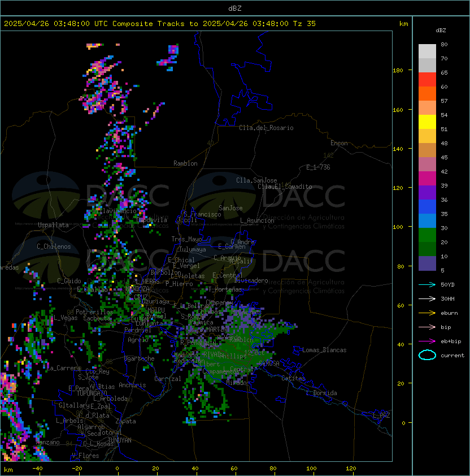Click the 'eburn' legend label
Viewport: 470px width, 476px height.
pos(449,313)
